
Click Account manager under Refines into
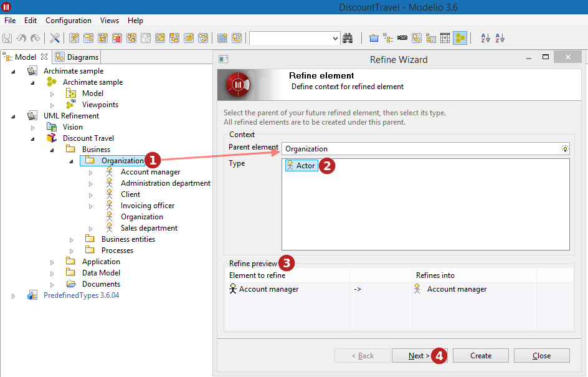click(x=457, y=289)
